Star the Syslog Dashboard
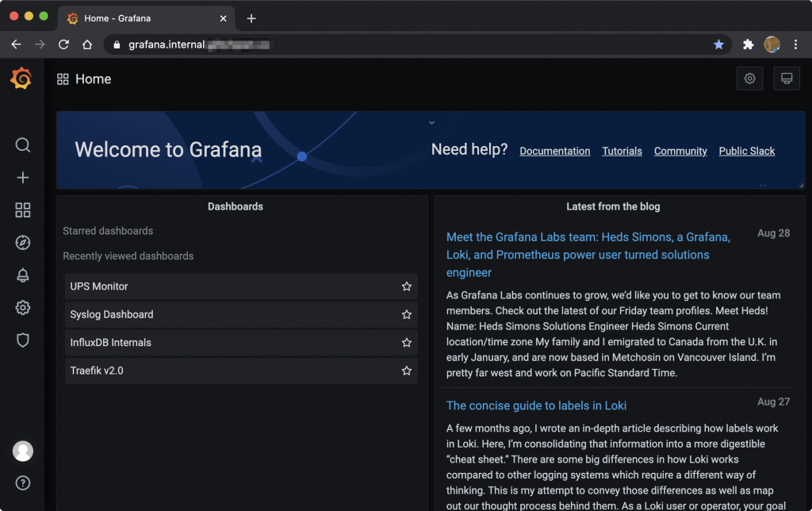 tap(407, 315)
